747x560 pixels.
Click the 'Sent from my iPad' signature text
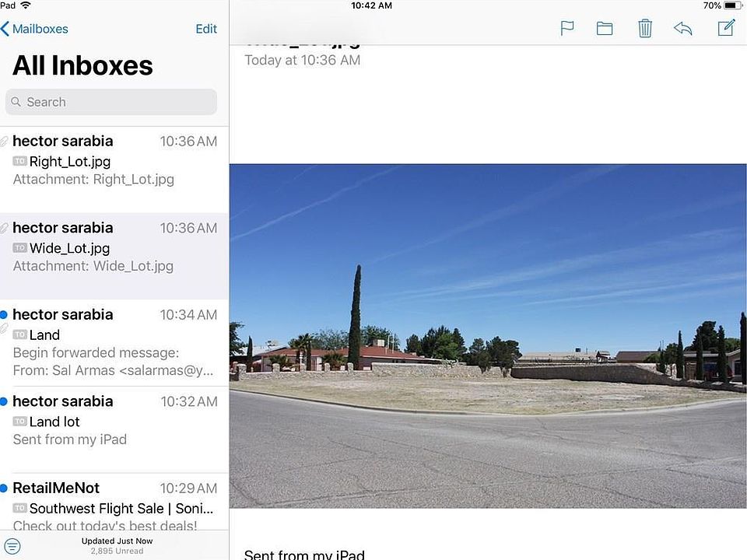click(x=304, y=555)
